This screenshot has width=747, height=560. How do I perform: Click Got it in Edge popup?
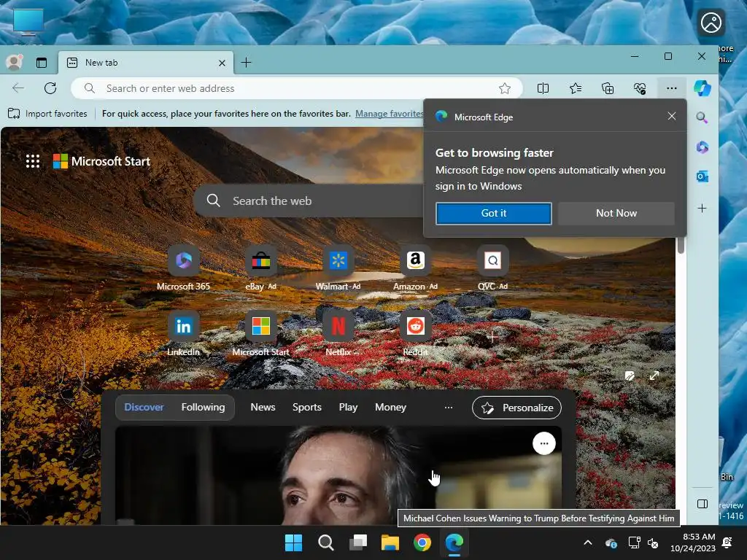[x=494, y=214]
